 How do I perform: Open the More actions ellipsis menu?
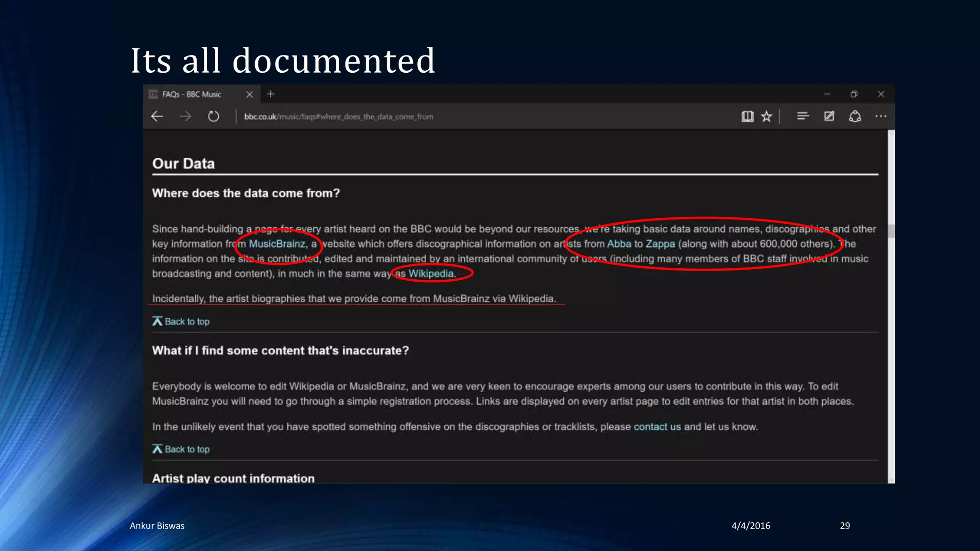tap(880, 116)
